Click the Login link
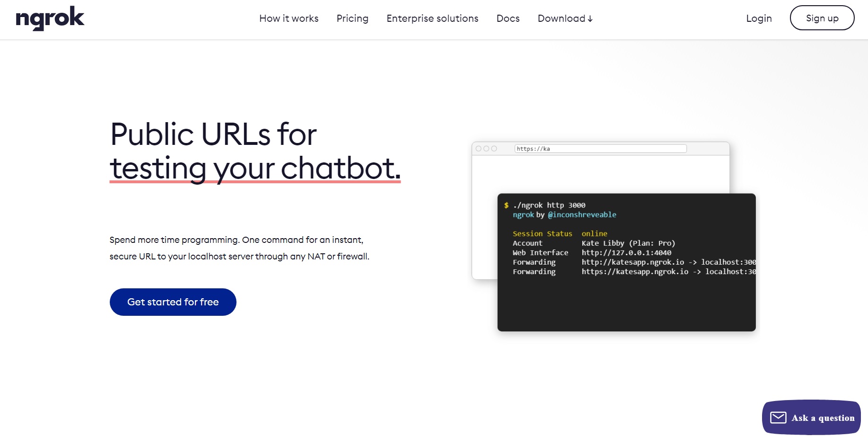 759,18
